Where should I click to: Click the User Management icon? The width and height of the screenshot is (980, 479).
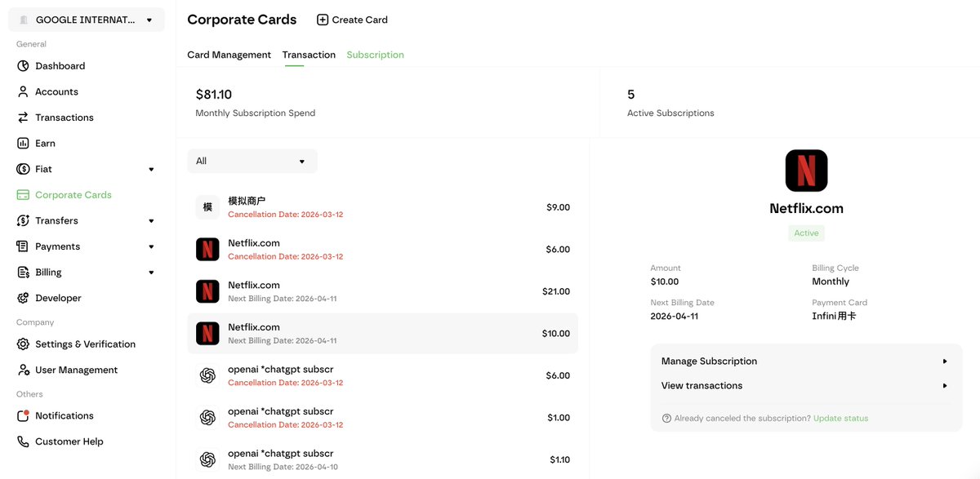pos(23,370)
